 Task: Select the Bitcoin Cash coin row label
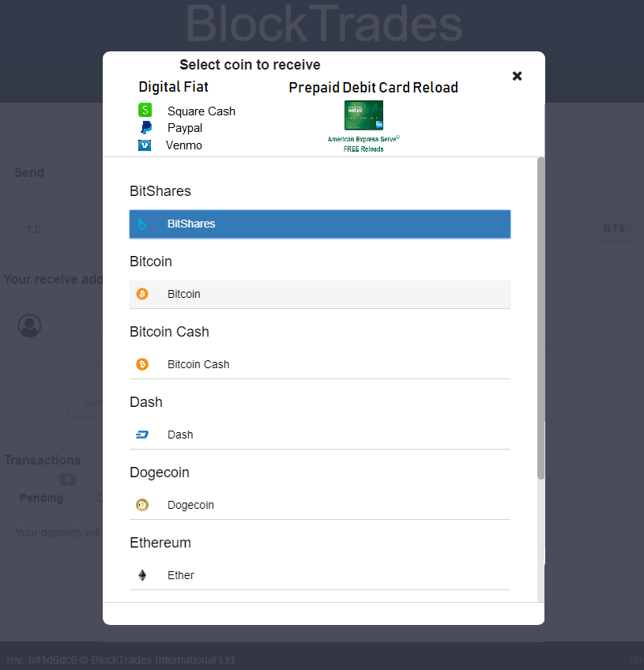198,364
